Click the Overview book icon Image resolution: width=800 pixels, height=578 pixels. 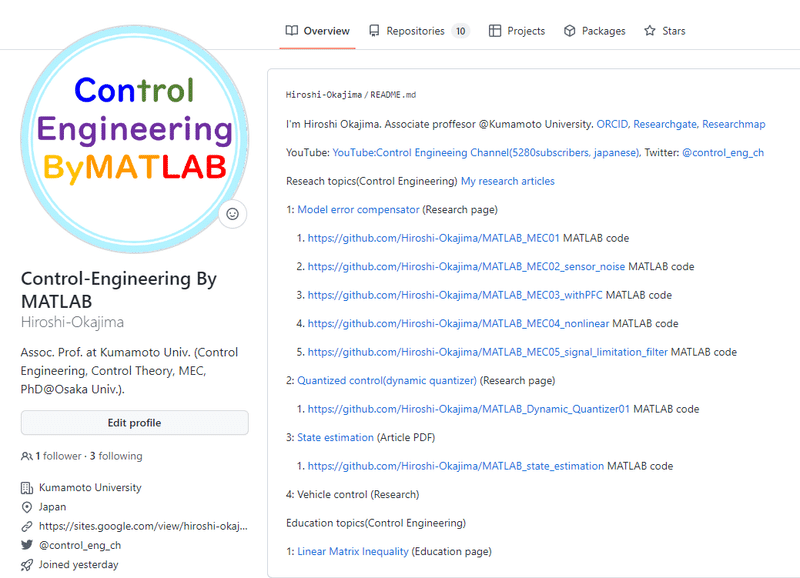click(x=292, y=31)
